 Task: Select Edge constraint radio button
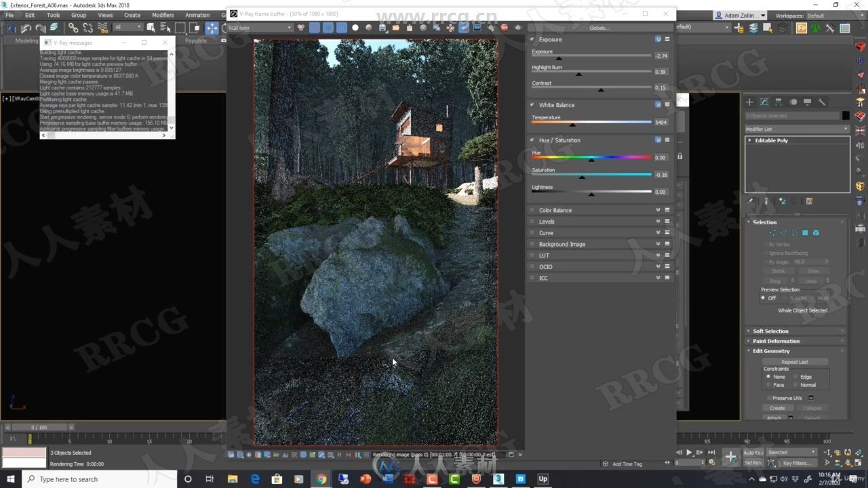point(795,377)
